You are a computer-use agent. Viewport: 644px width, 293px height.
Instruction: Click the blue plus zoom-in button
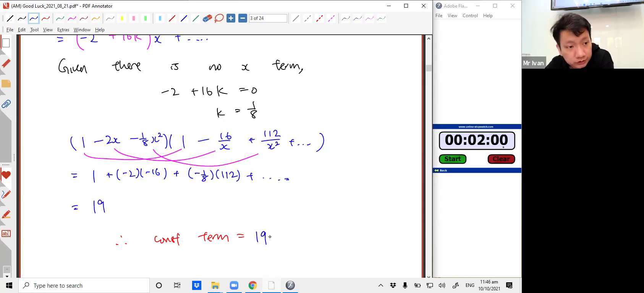[x=231, y=18]
